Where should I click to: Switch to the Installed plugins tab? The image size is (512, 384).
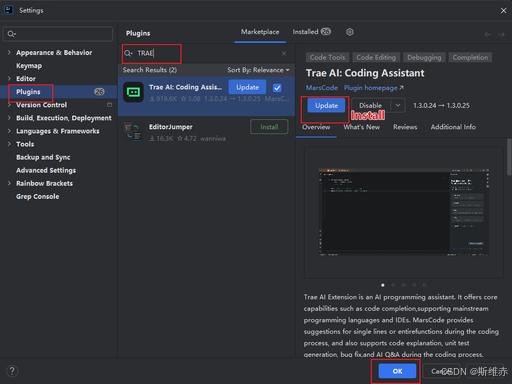click(x=311, y=32)
